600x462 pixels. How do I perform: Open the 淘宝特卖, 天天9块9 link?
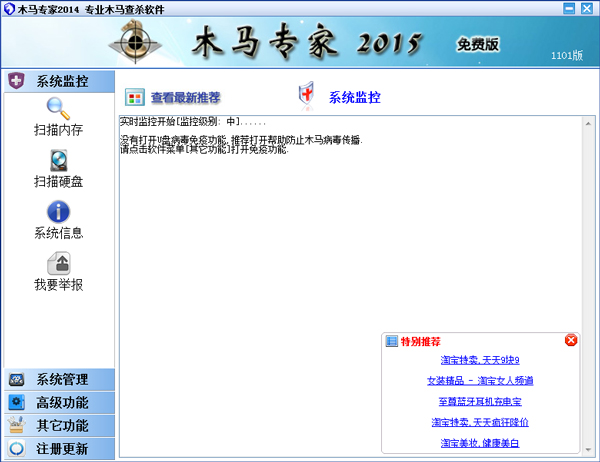[x=480, y=360]
